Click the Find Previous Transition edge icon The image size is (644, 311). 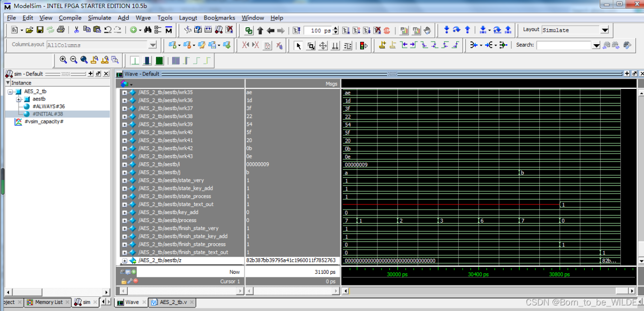tap(404, 45)
